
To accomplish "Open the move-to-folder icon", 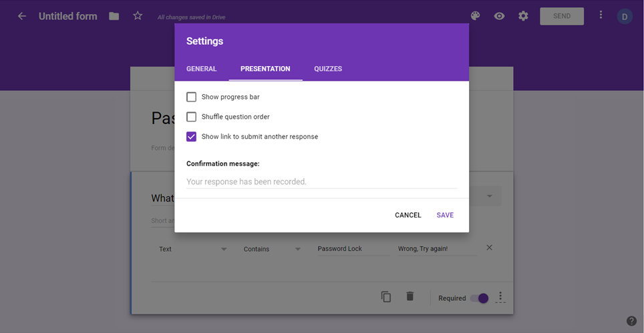I will click(114, 16).
